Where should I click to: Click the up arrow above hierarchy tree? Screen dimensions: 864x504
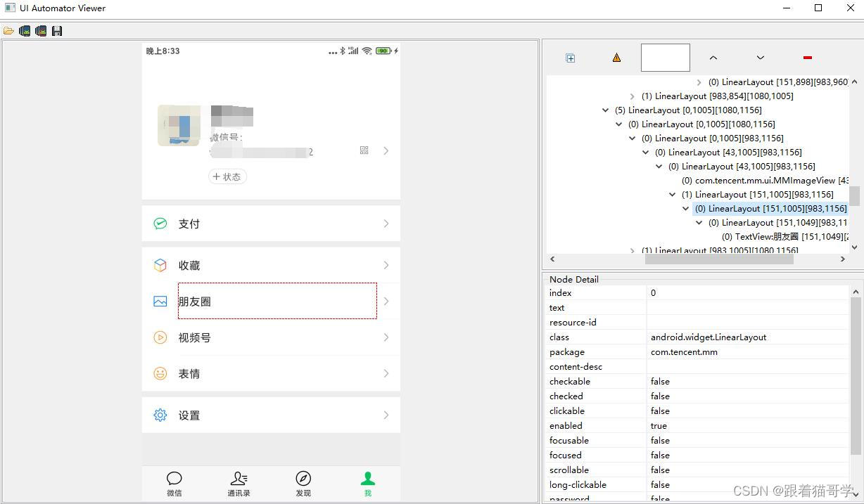coord(713,58)
